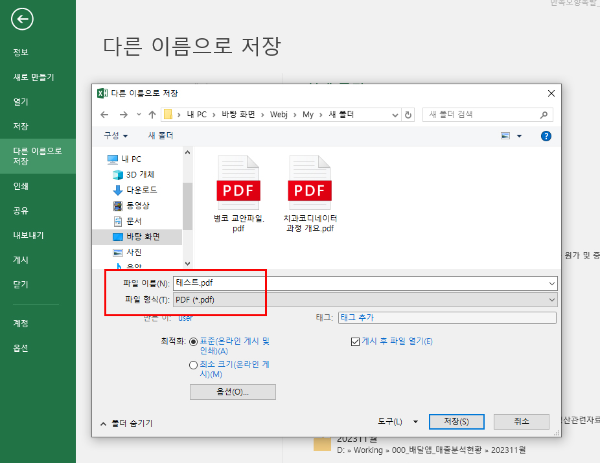Open PDF 옵션(O)... button
600x463 pixels.
(233, 392)
